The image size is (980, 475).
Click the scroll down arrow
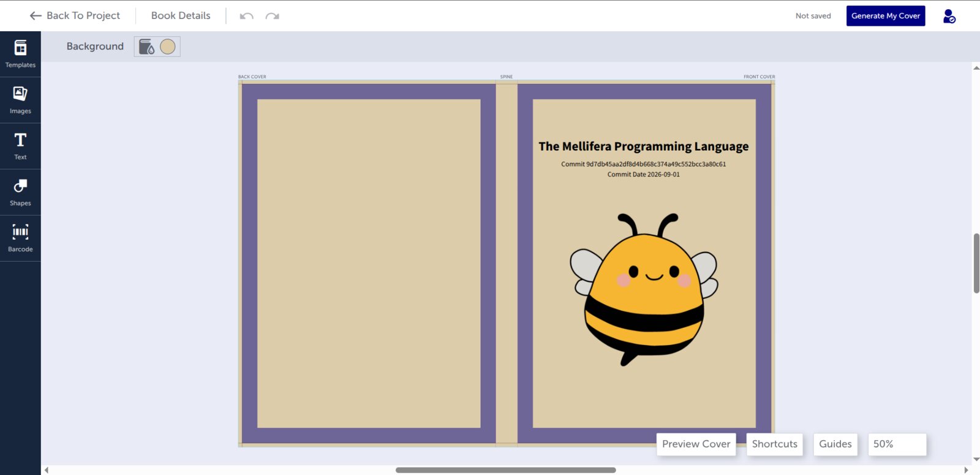coord(976,459)
